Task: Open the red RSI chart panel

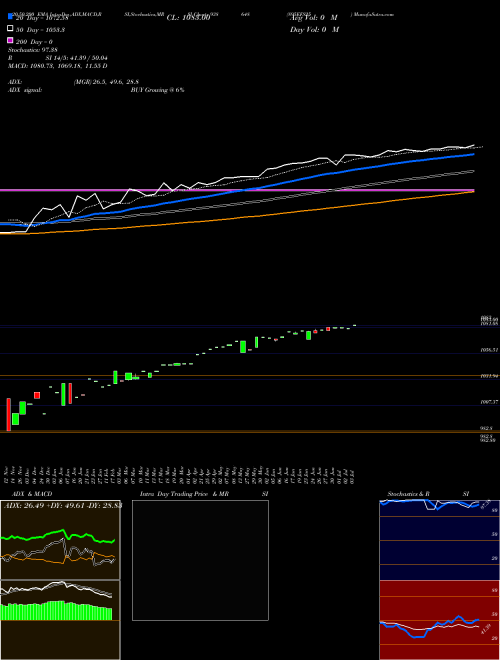Action: click(439, 620)
